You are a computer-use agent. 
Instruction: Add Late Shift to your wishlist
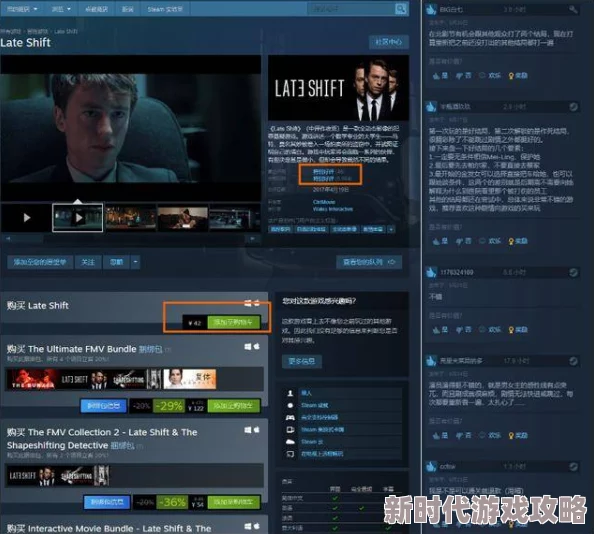click(40, 262)
